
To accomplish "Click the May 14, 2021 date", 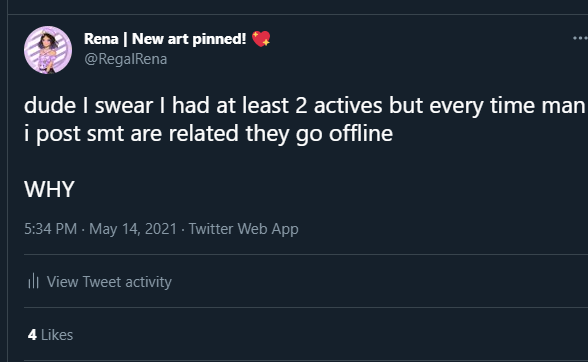I will pos(133,229).
